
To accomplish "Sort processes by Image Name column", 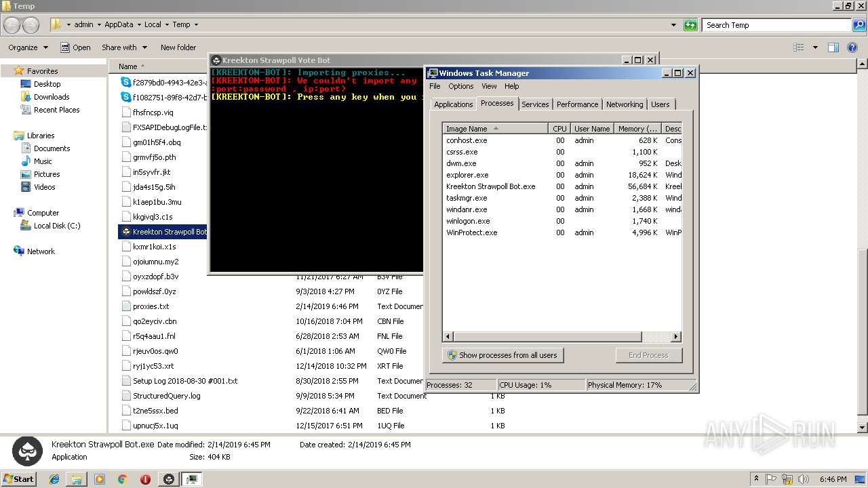I will tap(496, 129).
